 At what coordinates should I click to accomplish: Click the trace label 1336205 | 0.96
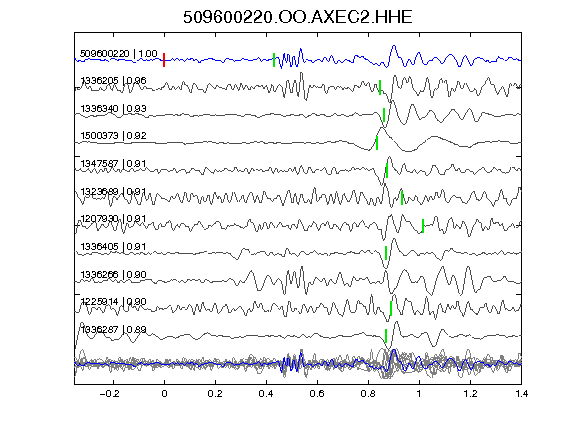pos(113,80)
